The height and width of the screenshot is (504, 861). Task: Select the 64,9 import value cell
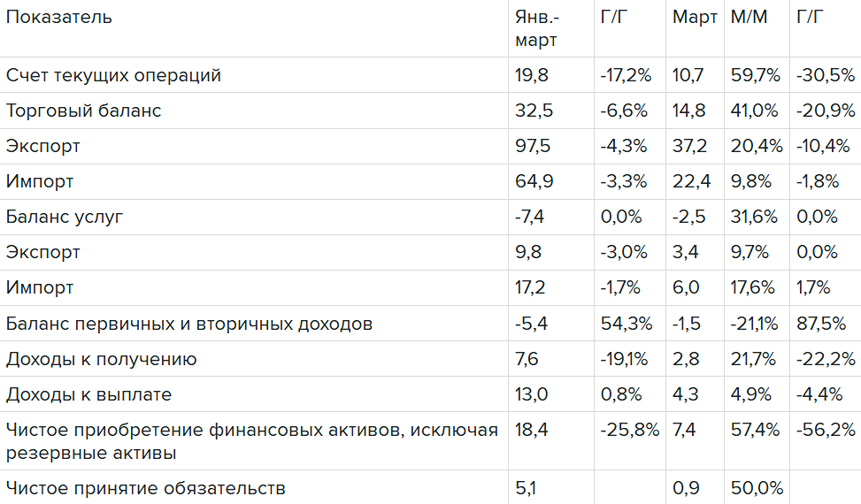click(532, 181)
